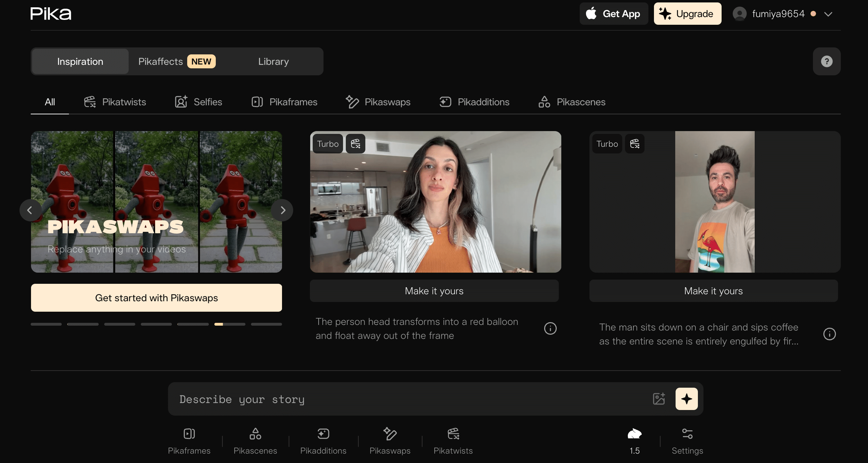
Task: Show info for red balloon prompt
Action: pos(550,328)
